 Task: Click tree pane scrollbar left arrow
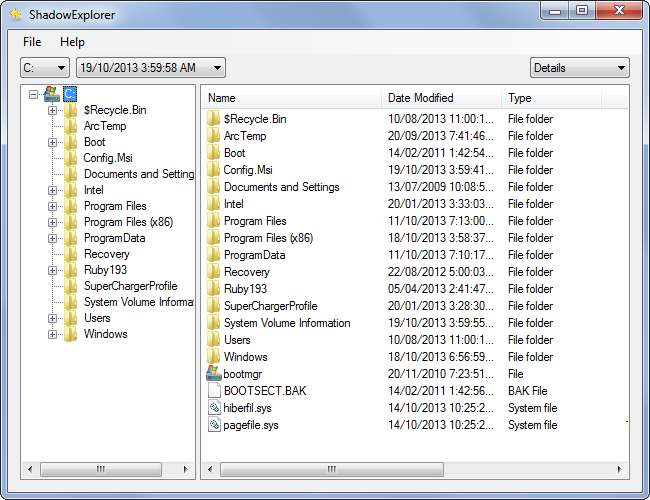click(30, 469)
